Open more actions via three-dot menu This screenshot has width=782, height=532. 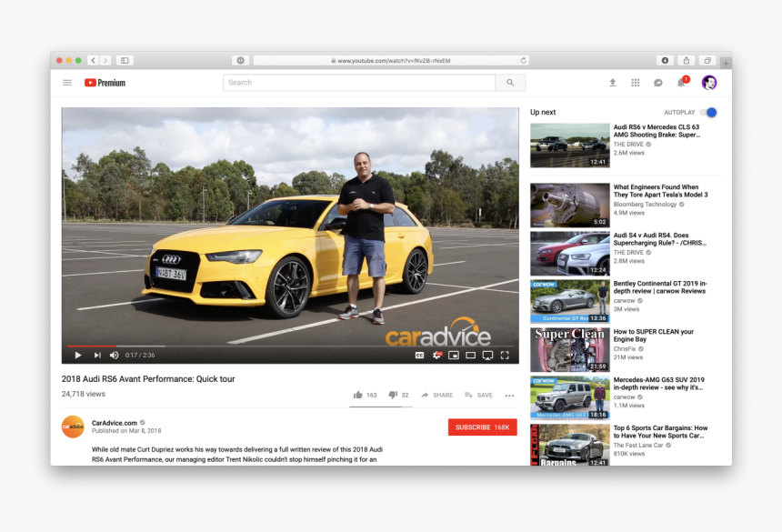(x=510, y=395)
